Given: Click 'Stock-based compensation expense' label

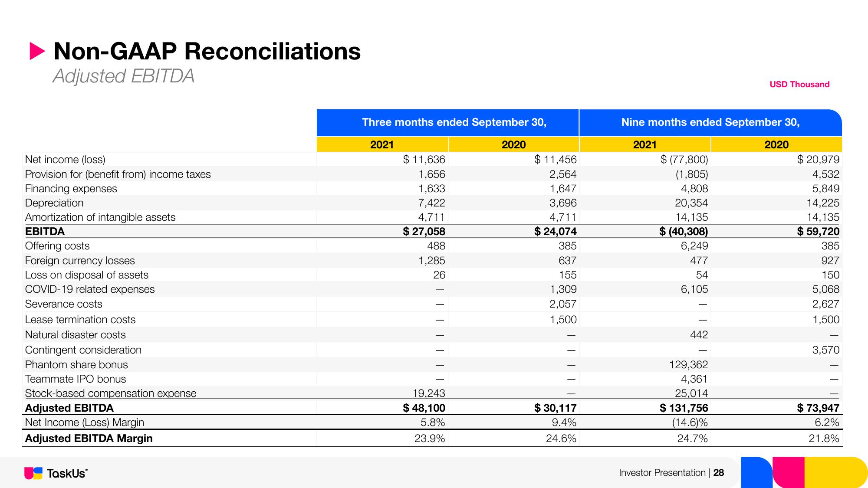Looking at the screenshot, I should point(111,393).
